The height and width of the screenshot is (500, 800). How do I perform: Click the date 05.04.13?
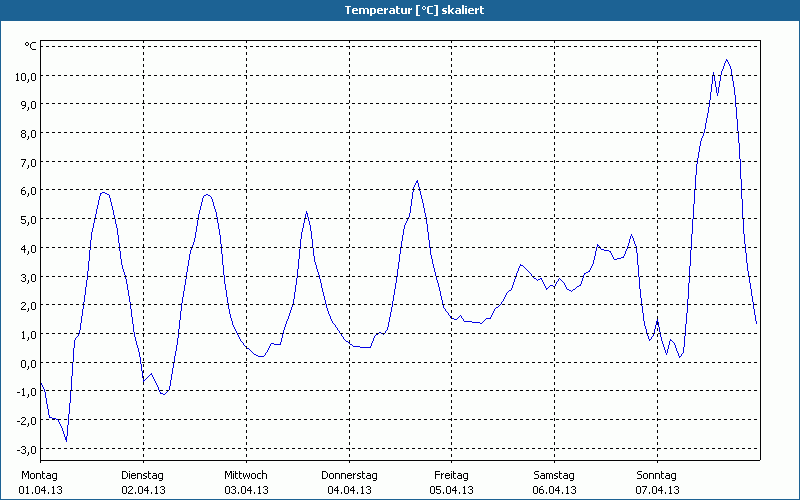tap(452, 490)
